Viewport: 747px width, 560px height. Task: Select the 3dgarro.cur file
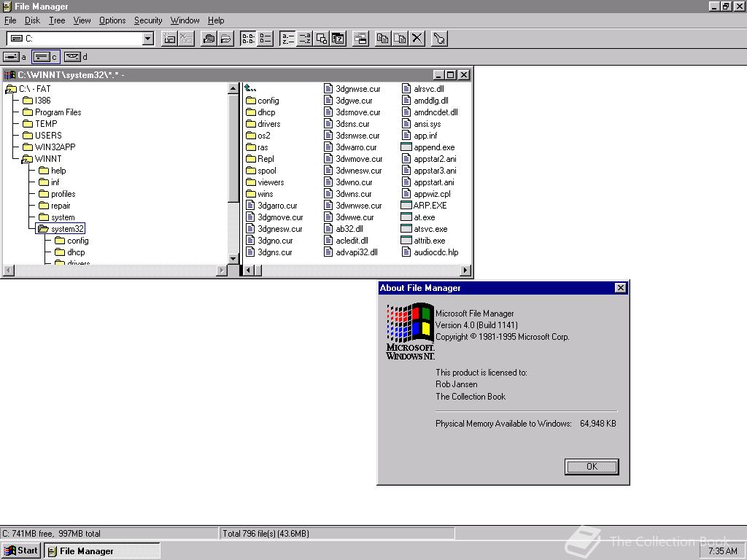[x=271, y=205]
